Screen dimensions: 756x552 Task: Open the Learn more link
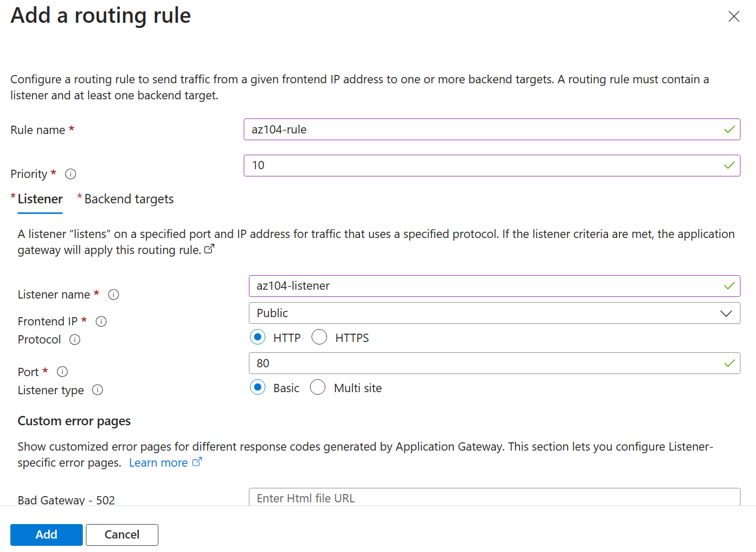(158, 462)
